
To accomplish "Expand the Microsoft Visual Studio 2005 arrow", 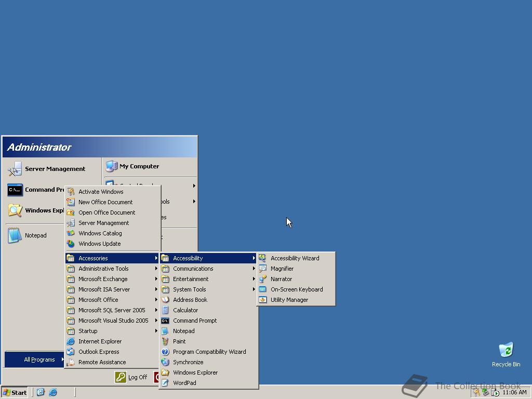I will [156, 321].
